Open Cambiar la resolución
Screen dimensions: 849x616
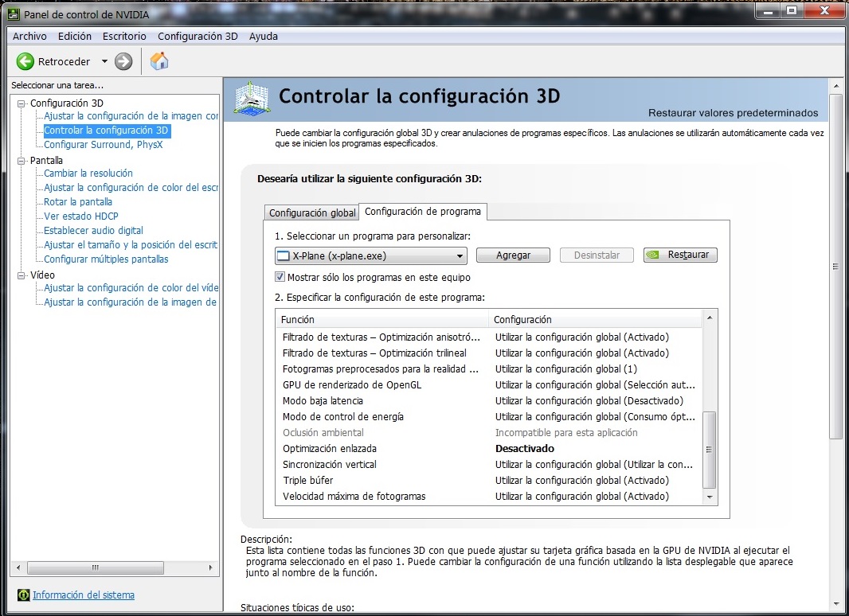[x=88, y=173]
